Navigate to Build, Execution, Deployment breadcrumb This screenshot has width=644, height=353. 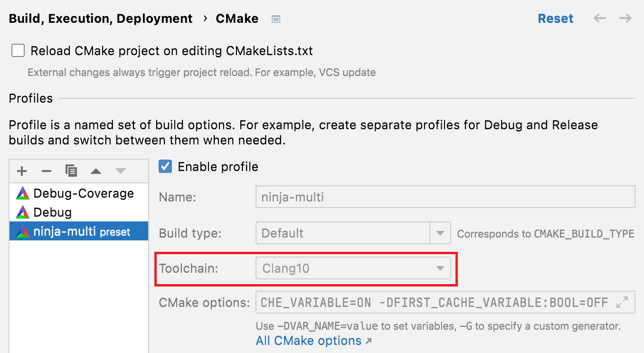point(100,19)
